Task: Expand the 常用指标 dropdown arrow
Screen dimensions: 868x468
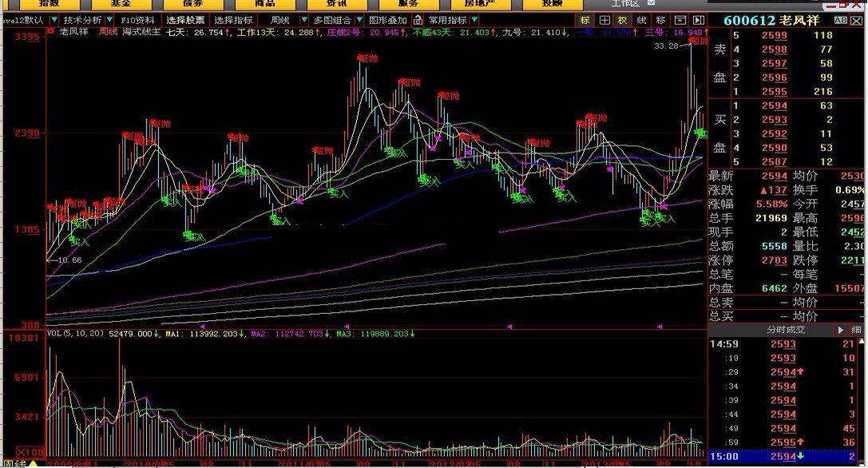Action: 475,20
